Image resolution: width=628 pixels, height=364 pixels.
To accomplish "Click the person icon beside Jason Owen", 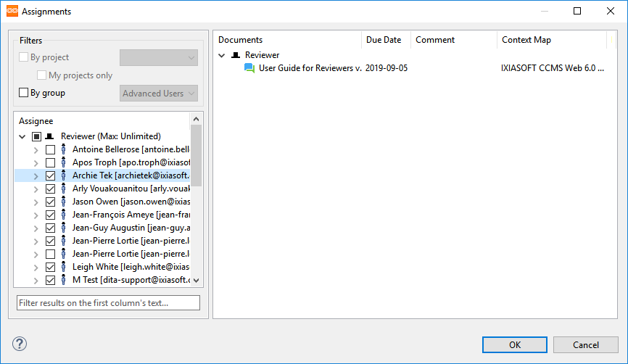I will pos(63,202).
